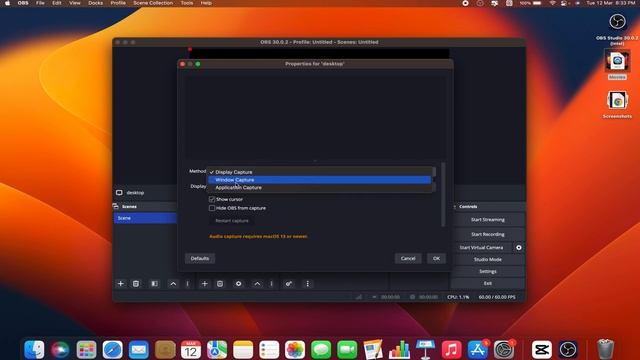
Task: Select the Scene item in the Scenes list
Action: [145, 218]
